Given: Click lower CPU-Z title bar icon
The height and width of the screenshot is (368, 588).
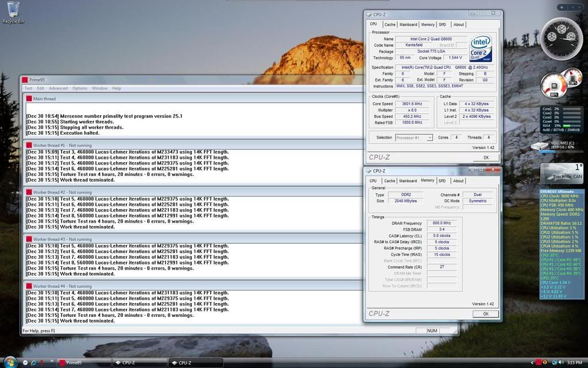Looking at the screenshot, I should click(x=369, y=170).
